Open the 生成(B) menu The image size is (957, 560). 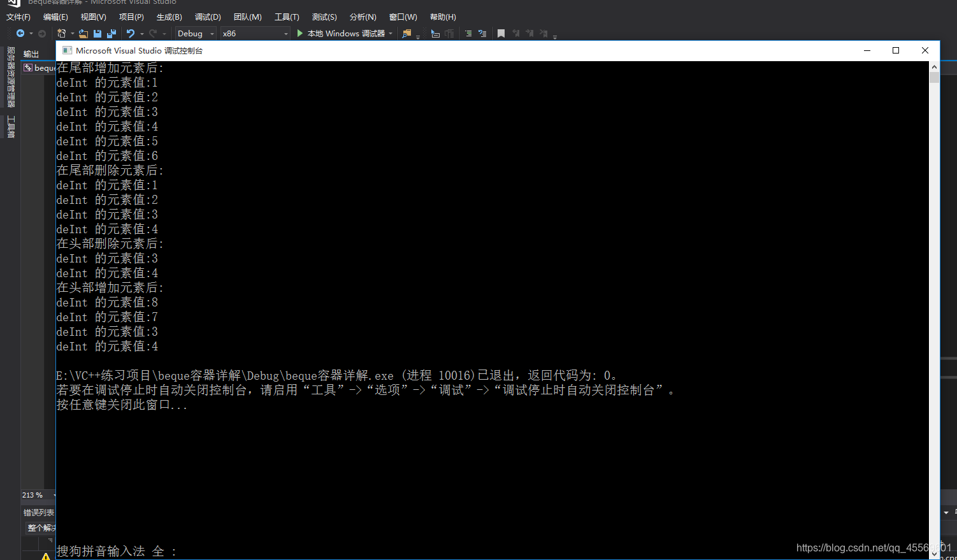(169, 17)
